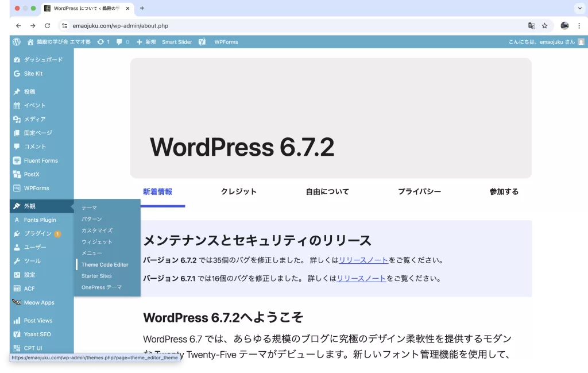Reload the page
This screenshot has width=588, height=373.
click(x=47, y=26)
